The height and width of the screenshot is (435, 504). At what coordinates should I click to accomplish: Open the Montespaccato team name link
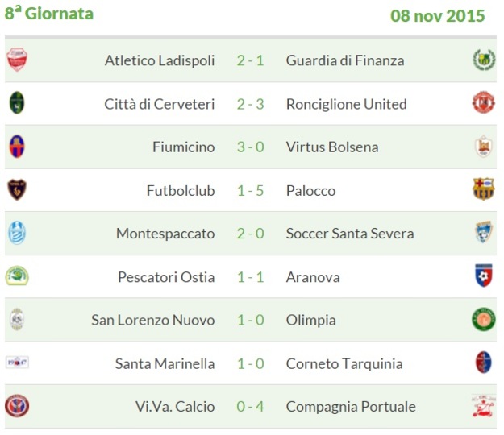165,234
